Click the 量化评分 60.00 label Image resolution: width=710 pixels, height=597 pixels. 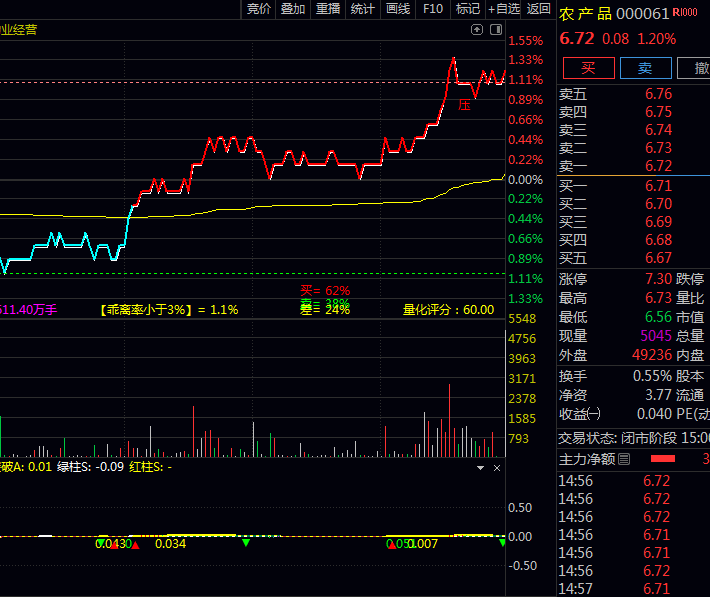[x=448, y=310]
